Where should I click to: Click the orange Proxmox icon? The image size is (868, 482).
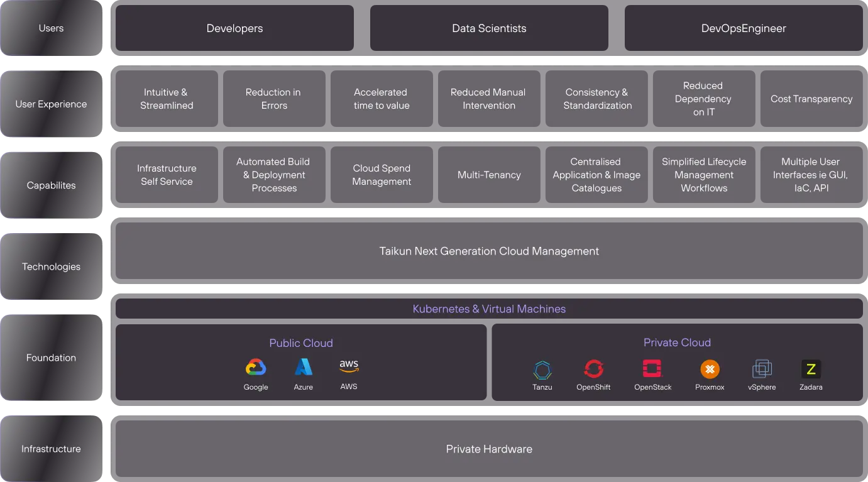click(x=710, y=369)
